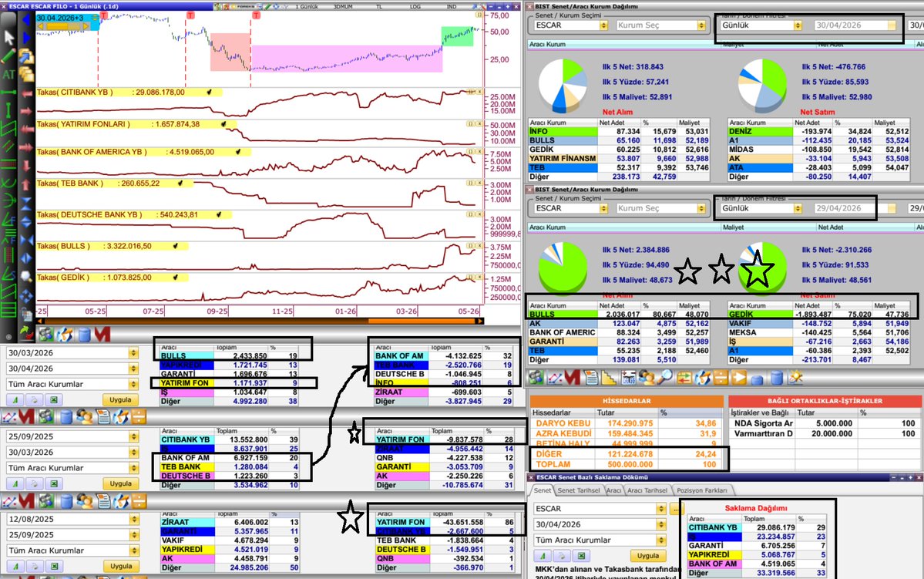Click the magnifier zoom tool in chart sidebar
Image resolution: width=924 pixels, height=579 pixels.
pos(26,276)
